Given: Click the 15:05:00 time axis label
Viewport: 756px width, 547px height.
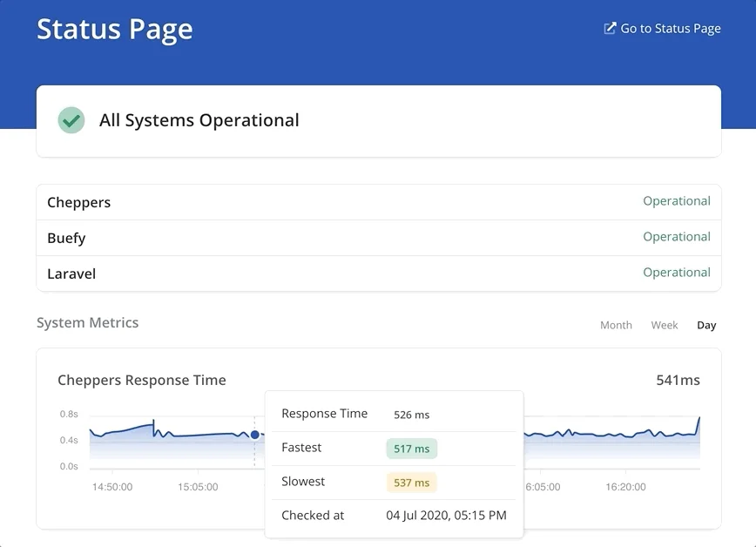Looking at the screenshot, I should coord(198,487).
